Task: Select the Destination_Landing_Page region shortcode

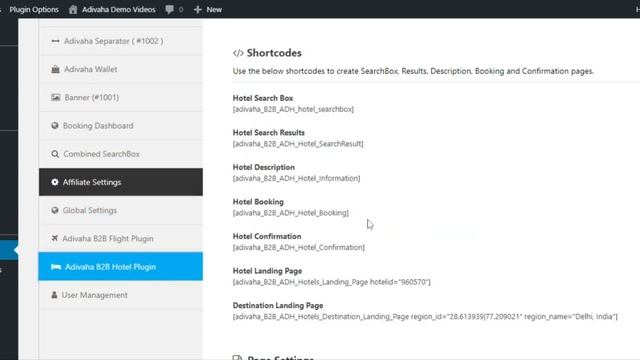Action: pyautogui.click(x=425, y=316)
